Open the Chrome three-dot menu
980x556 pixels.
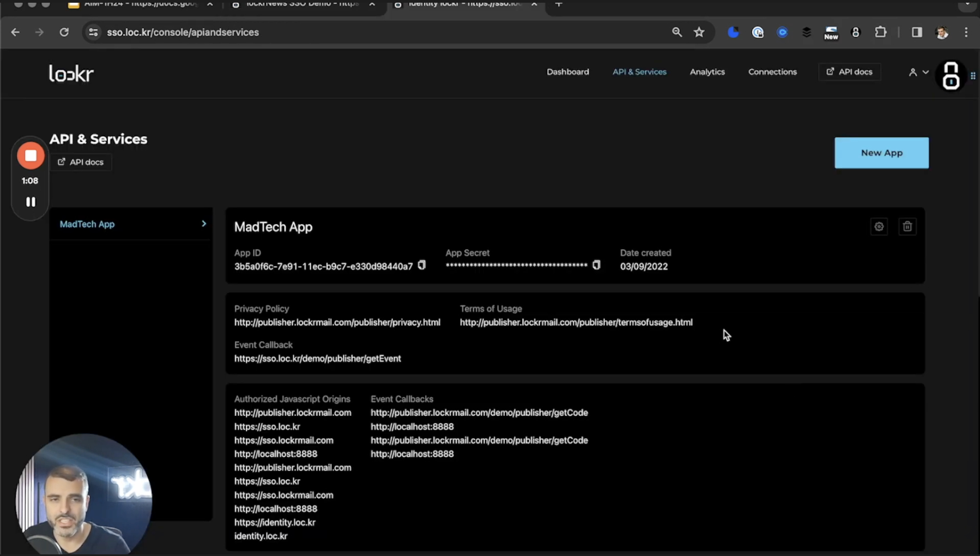pyautogui.click(x=966, y=32)
